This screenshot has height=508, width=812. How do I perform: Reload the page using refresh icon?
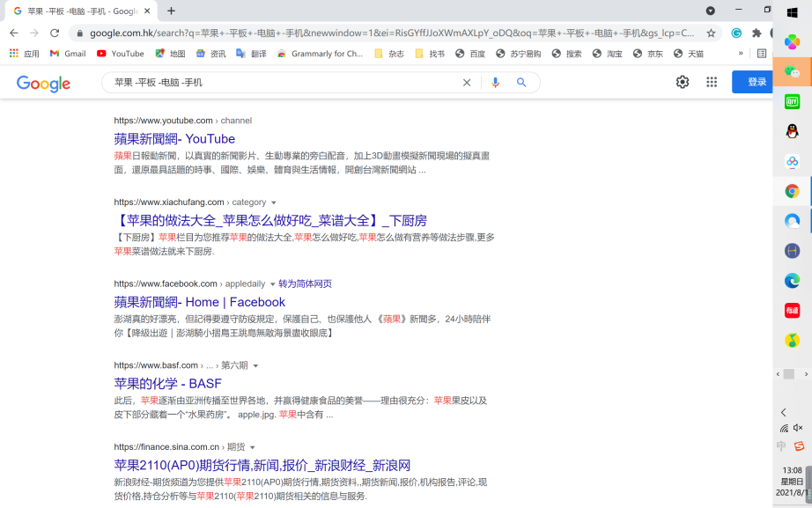coord(55,33)
